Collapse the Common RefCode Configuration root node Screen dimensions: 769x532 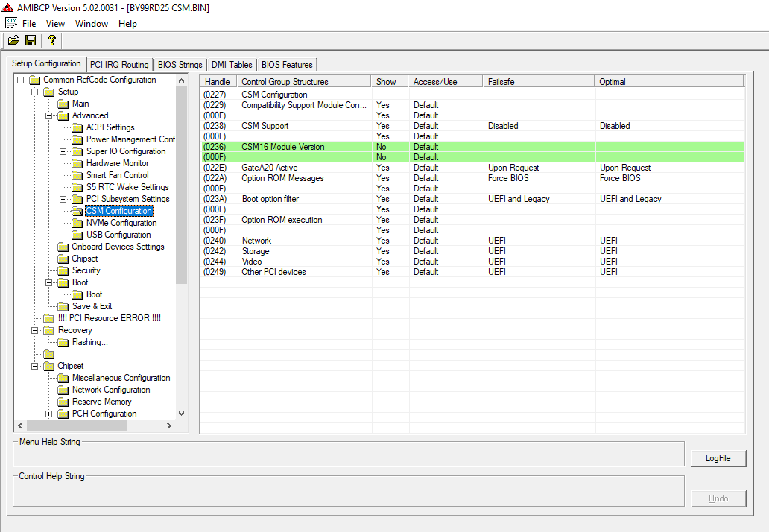coord(20,80)
